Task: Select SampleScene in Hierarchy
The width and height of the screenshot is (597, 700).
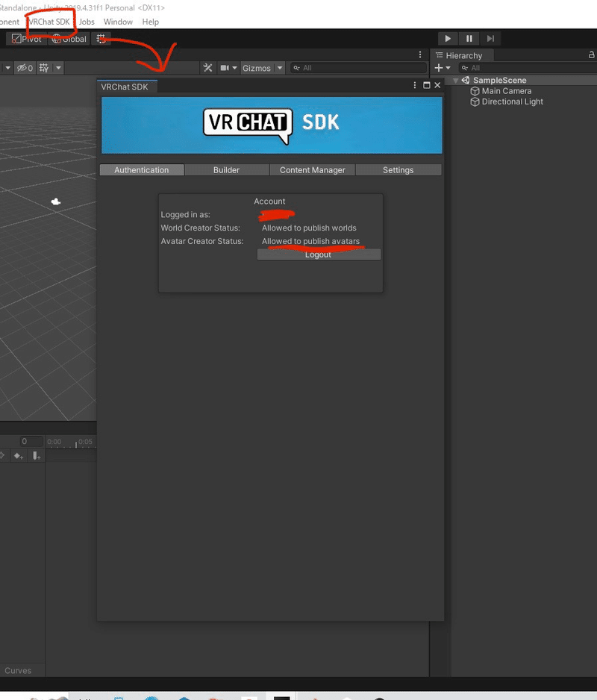Action: point(499,81)
